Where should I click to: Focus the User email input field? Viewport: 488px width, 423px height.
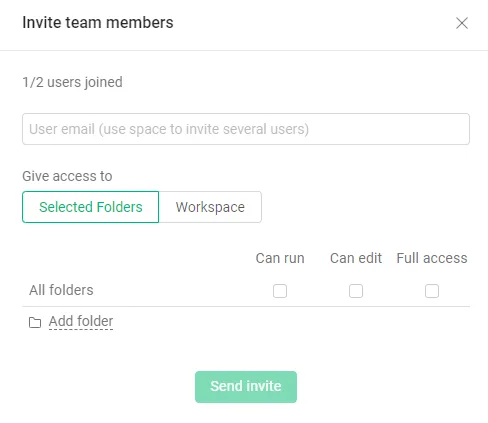pyautogui.click(x=246, y=129)
